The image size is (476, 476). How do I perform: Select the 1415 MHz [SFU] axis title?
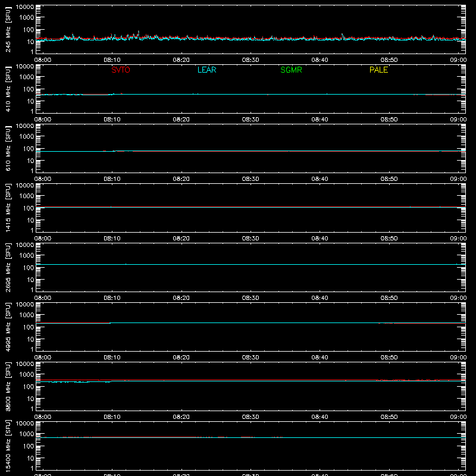pos(8,208)
